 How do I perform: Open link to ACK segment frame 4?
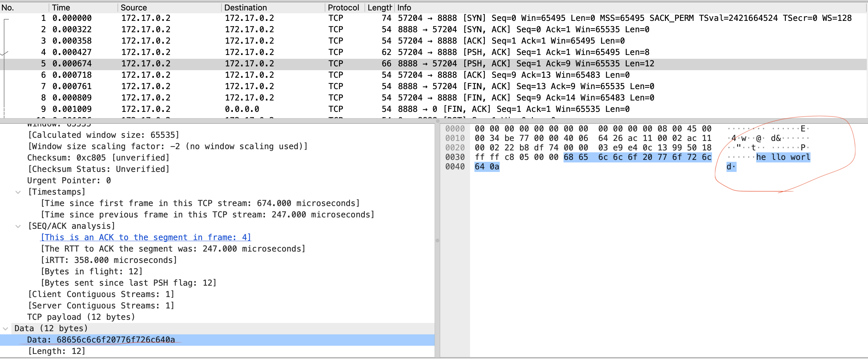coord(146,237)
